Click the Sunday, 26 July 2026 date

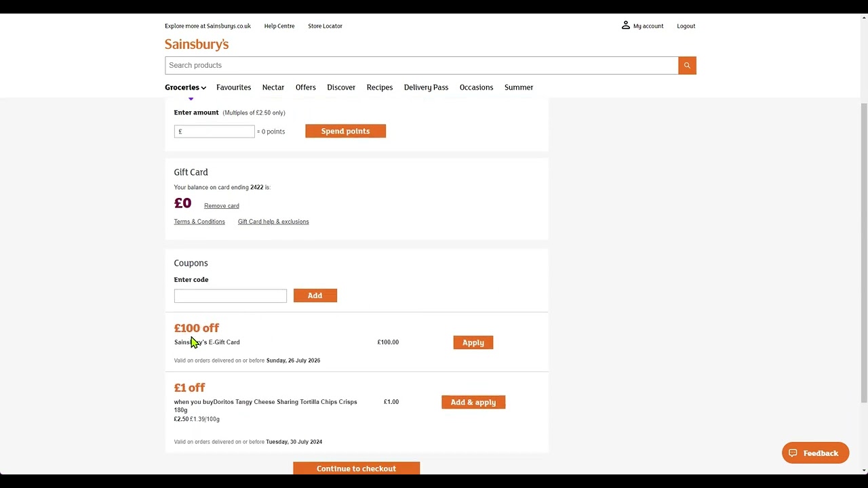coord(293,361)
